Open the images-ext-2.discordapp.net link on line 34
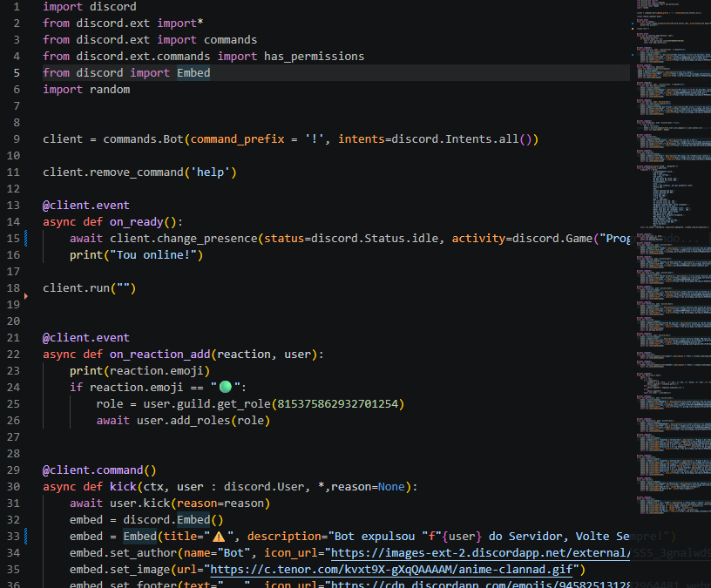 click(x=480, y=553)
